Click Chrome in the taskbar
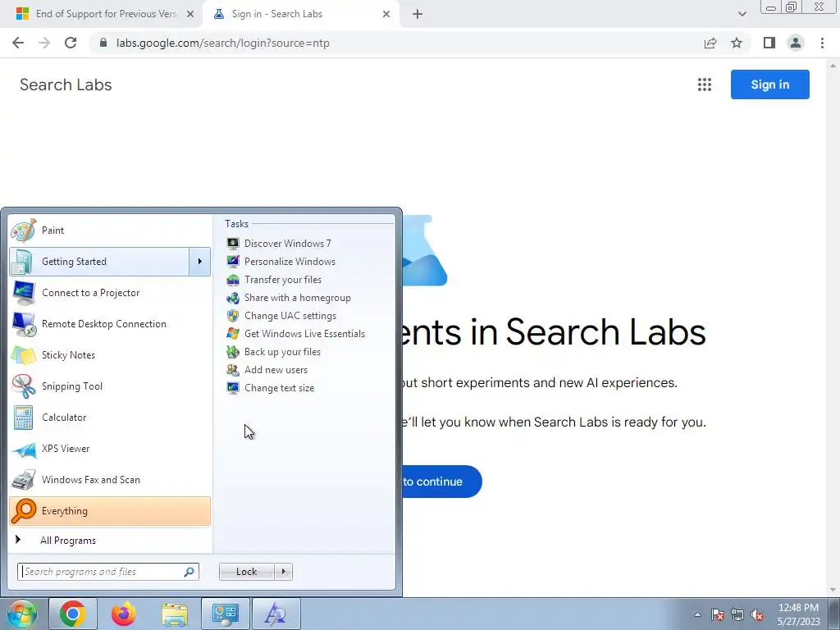 click(x=73, y=614)
